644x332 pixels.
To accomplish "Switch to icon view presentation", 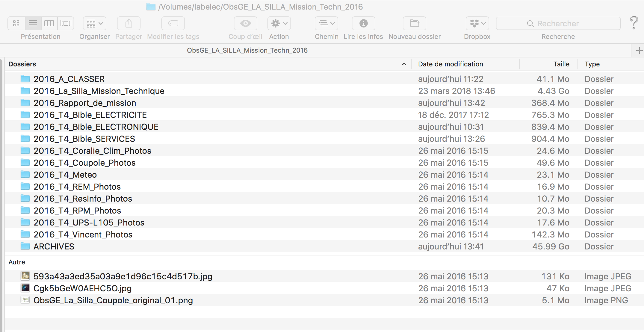I will point(16,23).
